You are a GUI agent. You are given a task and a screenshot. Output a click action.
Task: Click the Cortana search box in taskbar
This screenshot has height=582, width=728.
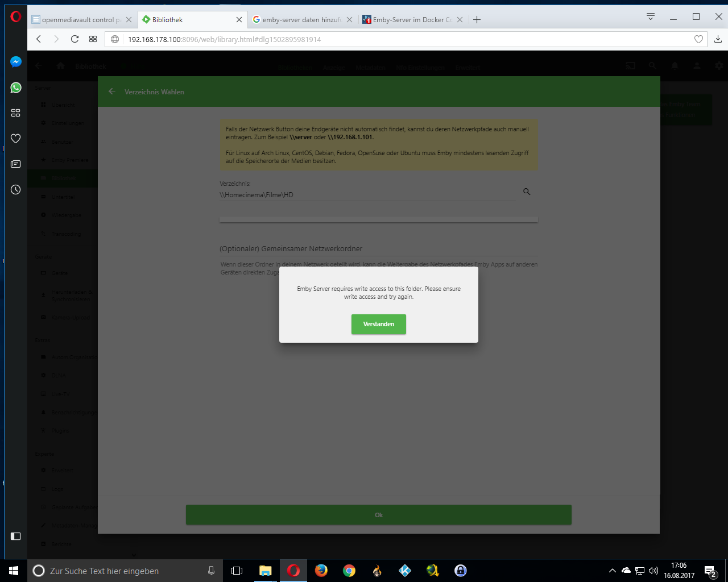point(125,571)
